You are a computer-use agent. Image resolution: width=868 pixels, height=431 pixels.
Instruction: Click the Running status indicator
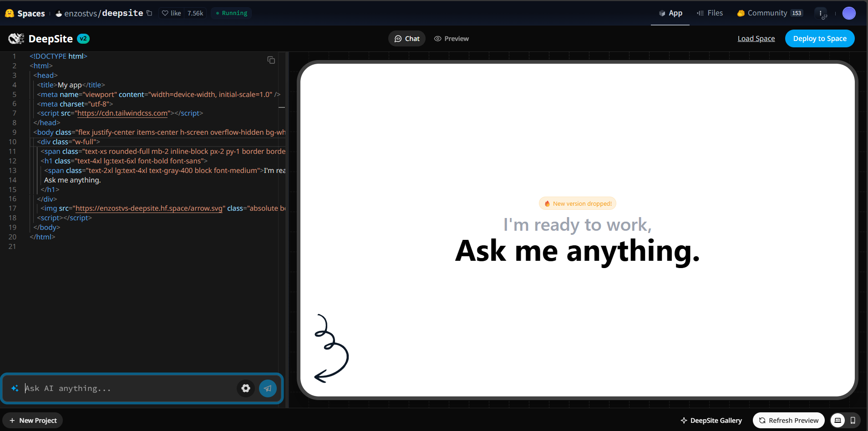tap(231, 13)
